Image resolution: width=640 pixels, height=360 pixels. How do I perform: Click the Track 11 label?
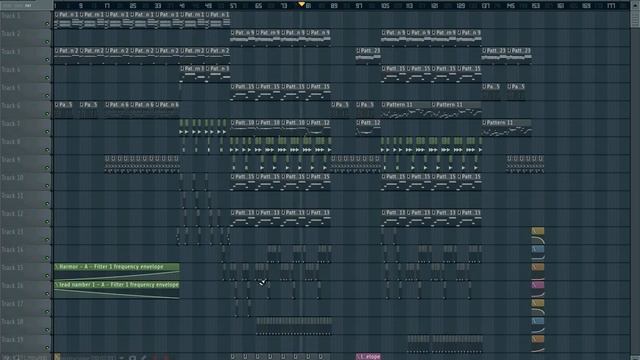click(12, 196)
